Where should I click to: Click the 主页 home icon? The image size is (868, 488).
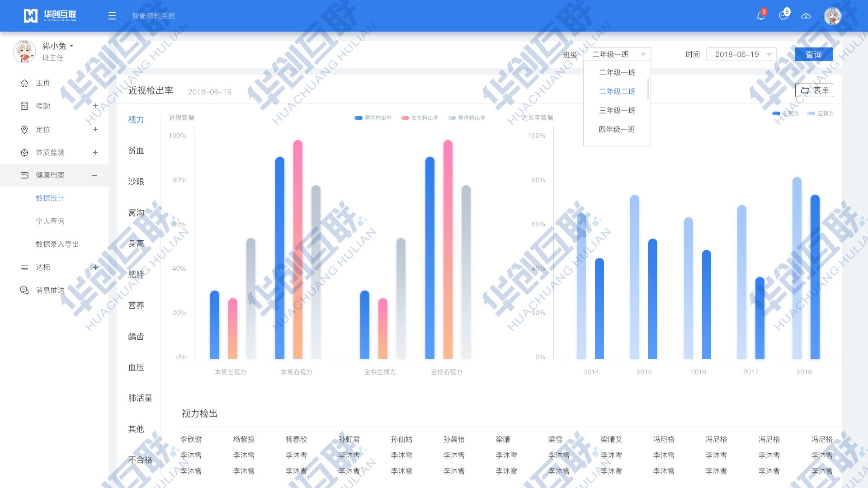pyautogui.click(x=24, y=83)
